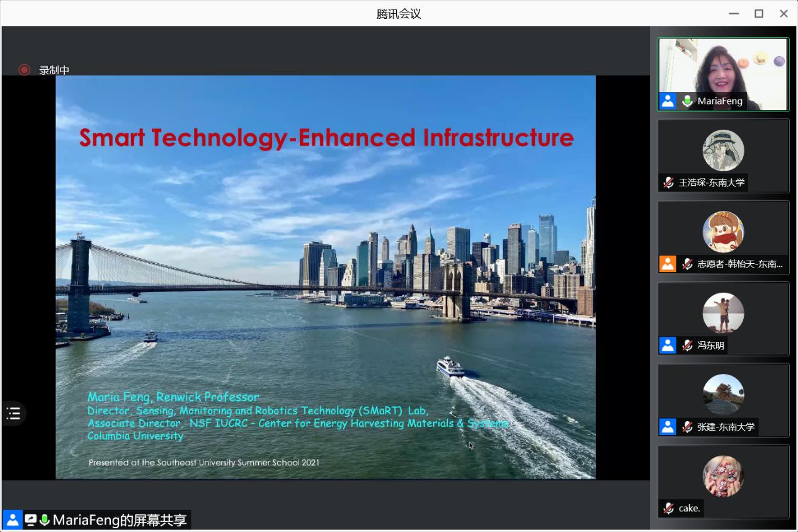Click the red recording indicator icon
Screen dimensions: 798x532
[x=24, y=70]
